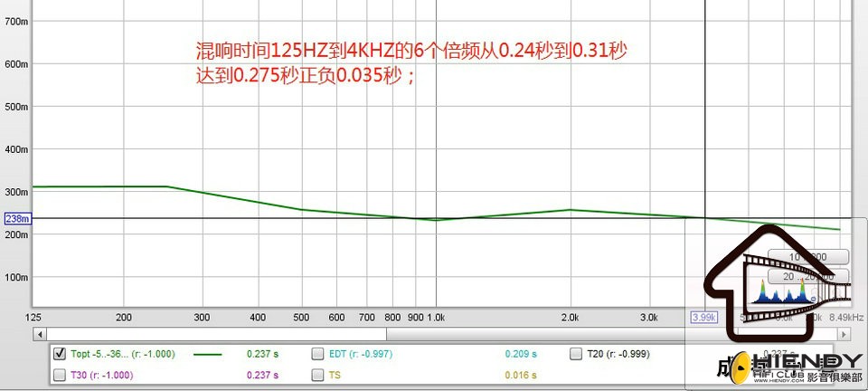The width and height of the screenshot is (868, 391).
Task: Enable the TS trace checkbox
Action: pos(317,375)
